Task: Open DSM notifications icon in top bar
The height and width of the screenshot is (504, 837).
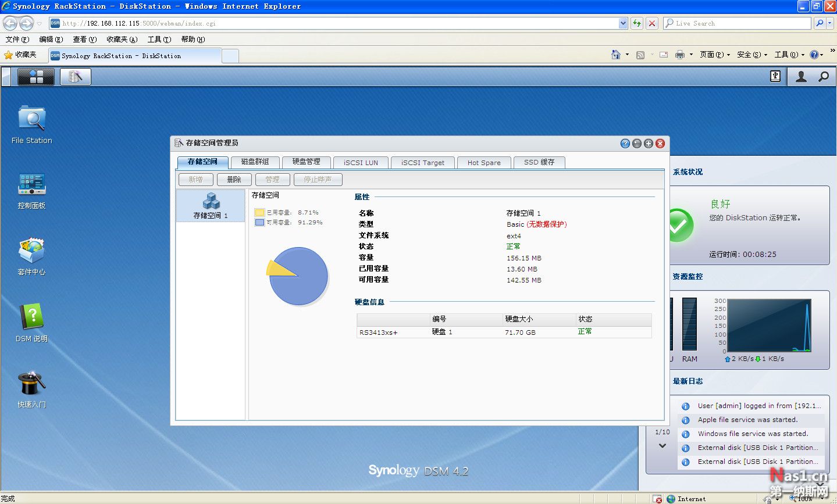Action: click(775, 76)
